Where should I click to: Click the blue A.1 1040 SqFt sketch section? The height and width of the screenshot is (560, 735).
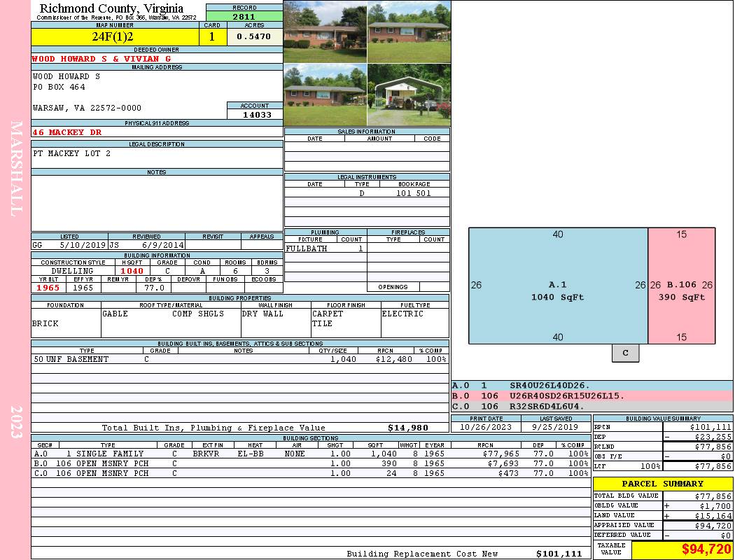pos(557,286)
